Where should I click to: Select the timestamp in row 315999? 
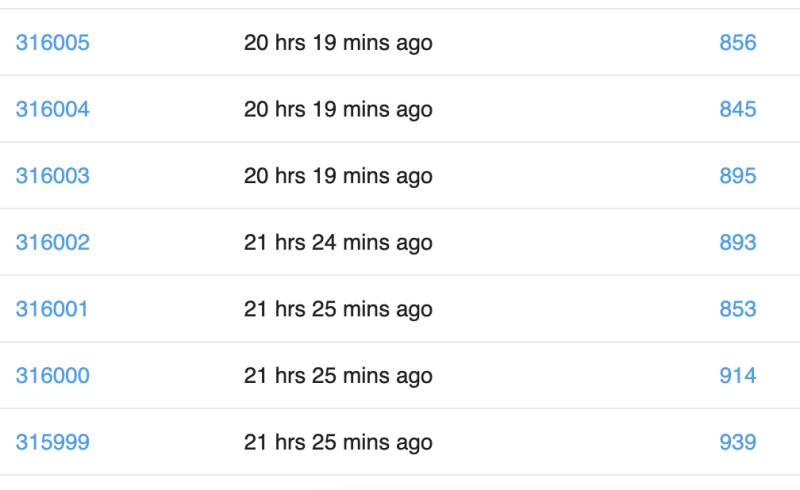[x=338, y=443]
